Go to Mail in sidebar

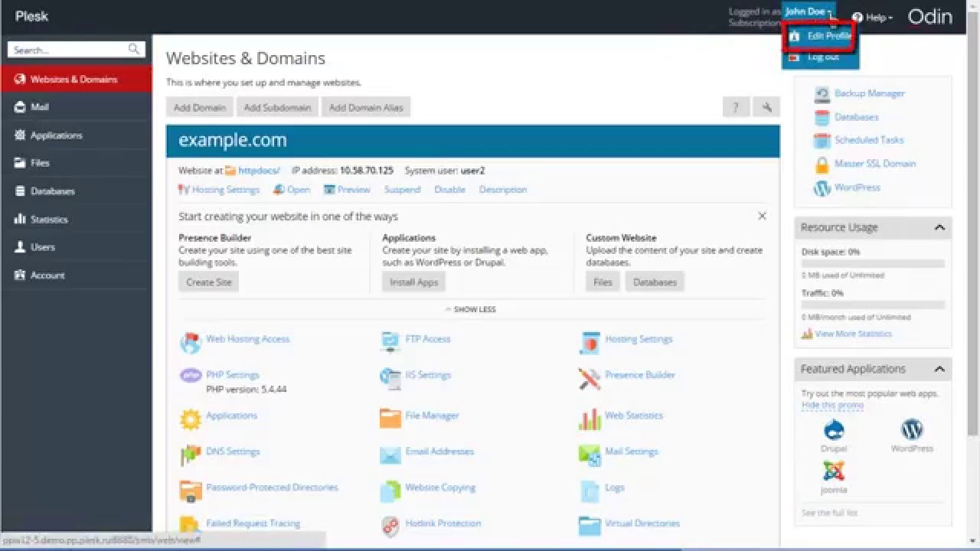coord(77,107)
